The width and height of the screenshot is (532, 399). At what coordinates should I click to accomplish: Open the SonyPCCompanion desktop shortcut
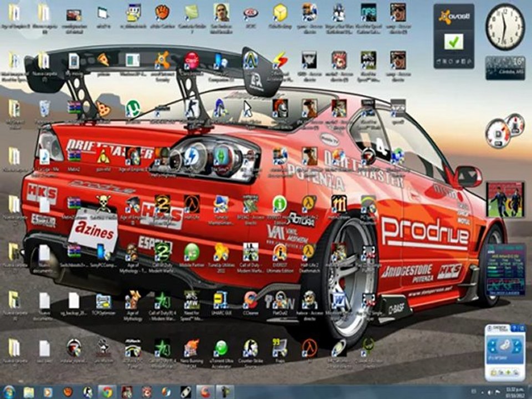click(104, 252)
